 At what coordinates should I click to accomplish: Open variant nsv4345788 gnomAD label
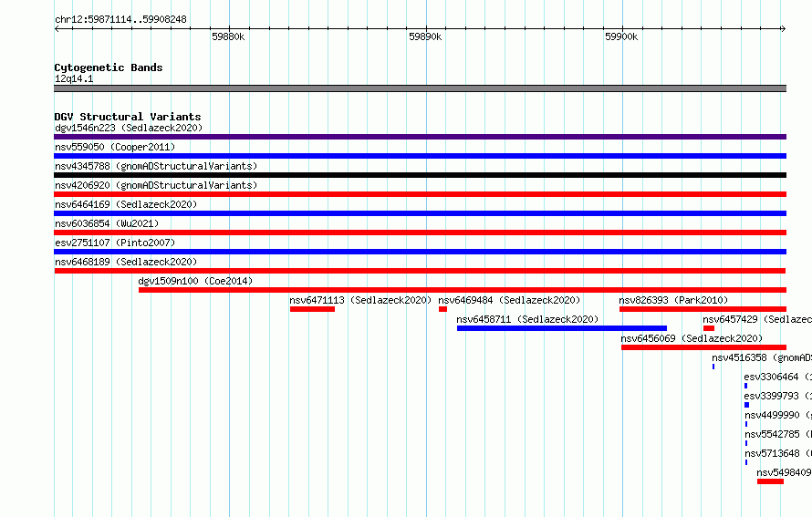(156, 166)
